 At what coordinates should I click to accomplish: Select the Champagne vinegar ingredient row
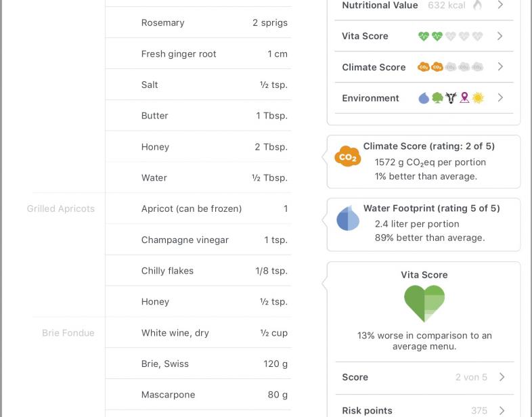coord(198,240)
